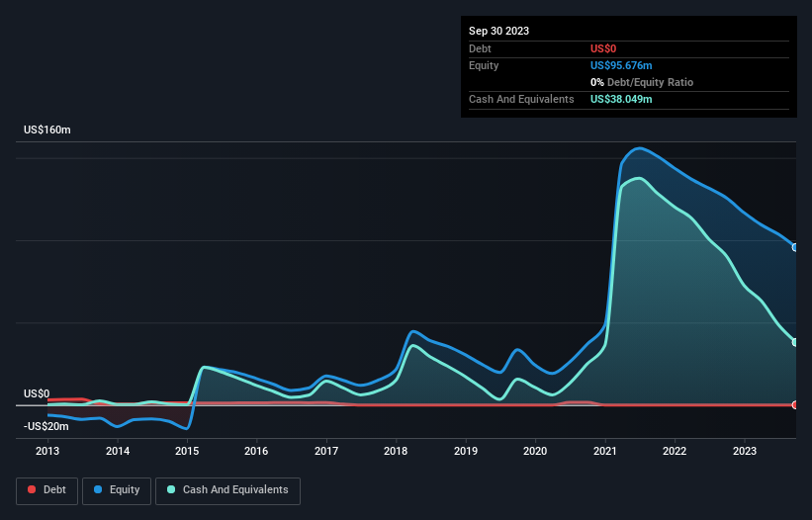812x520 pixels.
Task: Select the red Debt endpoint marker
Action: tap(795, 405)
